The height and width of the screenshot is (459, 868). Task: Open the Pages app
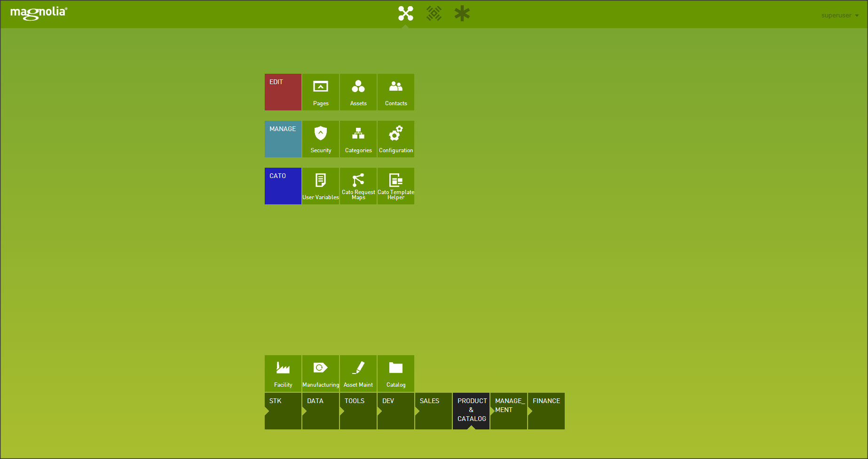point(320,92)
